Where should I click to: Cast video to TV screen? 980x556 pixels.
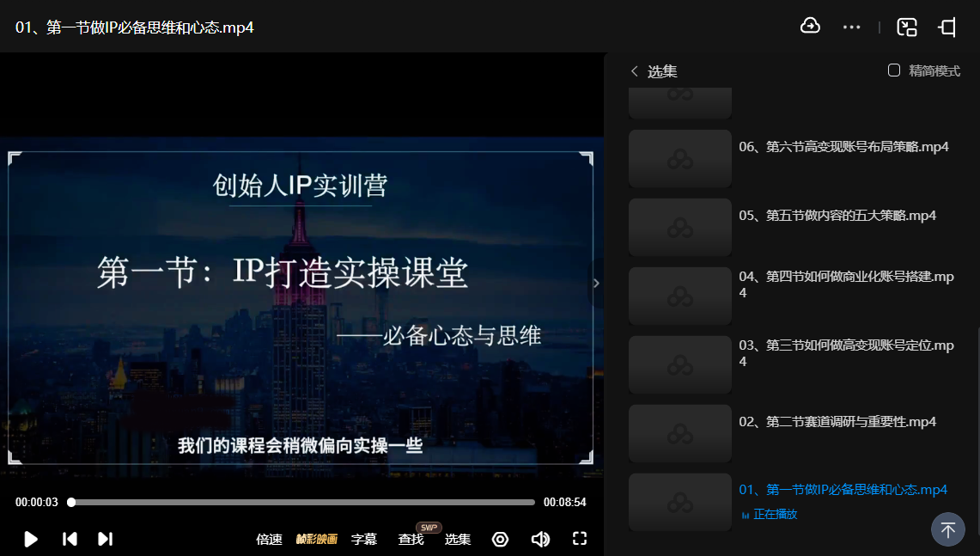(x=947, y=27)
